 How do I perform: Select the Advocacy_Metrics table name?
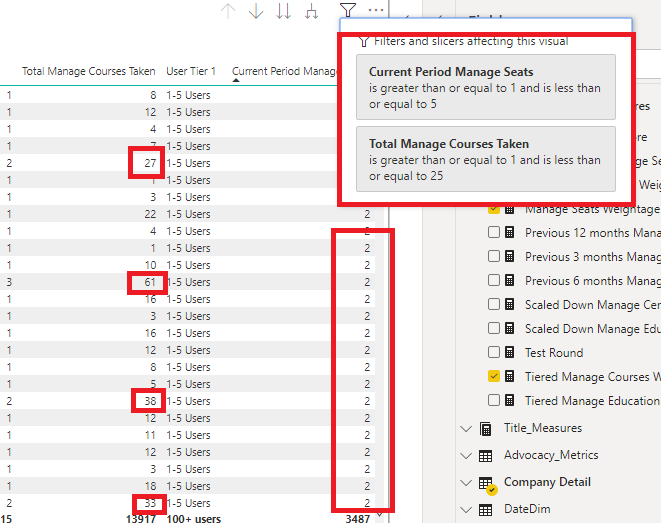(x=551, y=455)
